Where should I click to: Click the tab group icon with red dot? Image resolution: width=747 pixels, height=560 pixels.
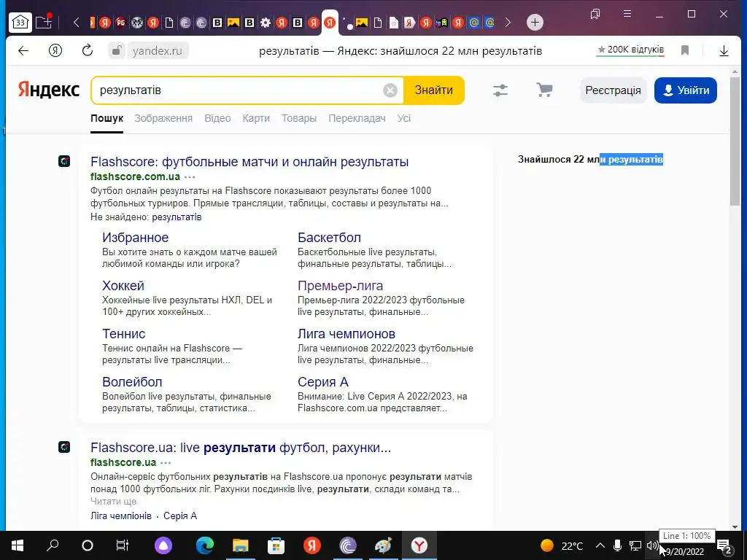pyautogui.click(x=43, y=22)
